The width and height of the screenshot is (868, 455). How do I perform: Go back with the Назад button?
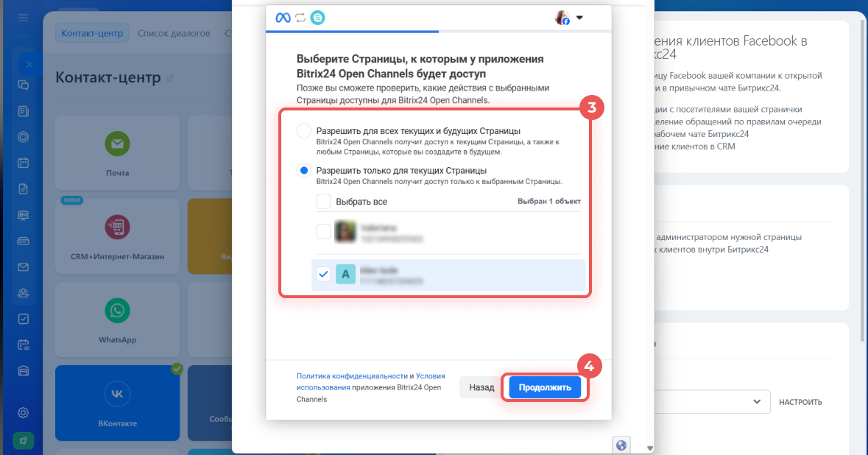click(x=481, y=387)
